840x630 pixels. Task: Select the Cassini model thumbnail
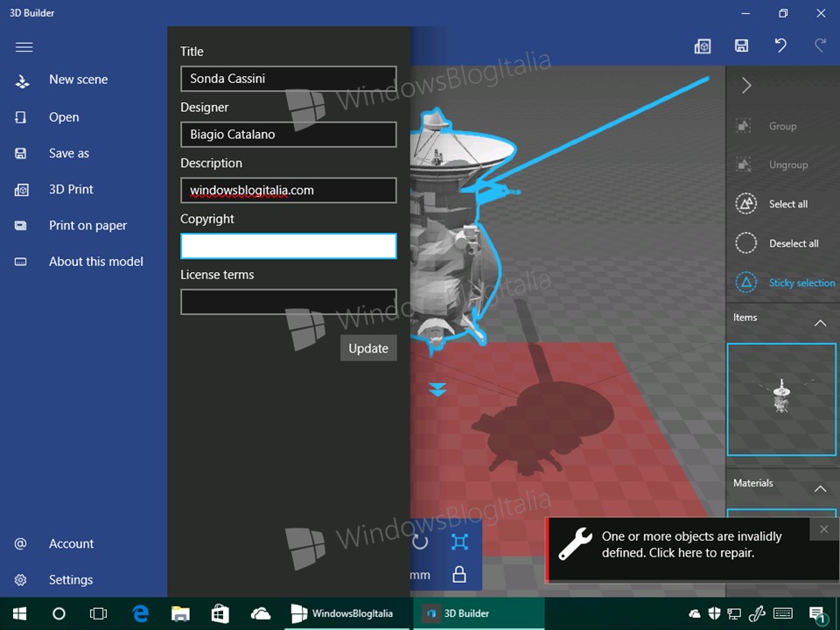click(781, 399)
